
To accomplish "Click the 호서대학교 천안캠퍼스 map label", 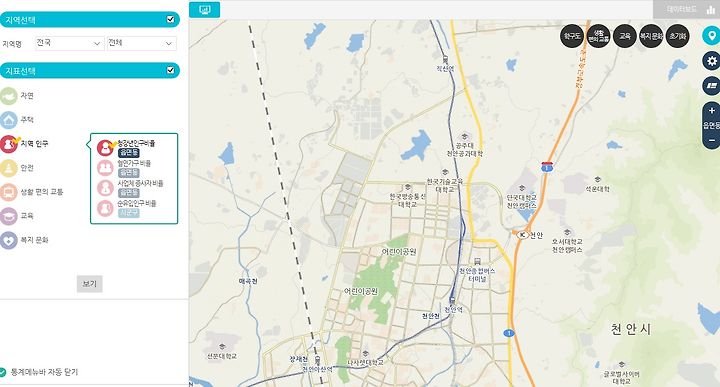I will pyautogui.click(x=567, y=245).
